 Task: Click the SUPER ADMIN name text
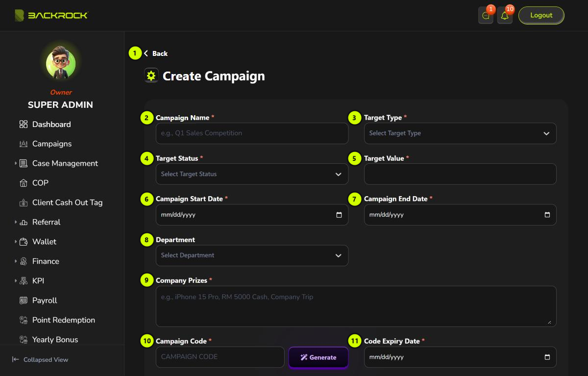pos(60,105)
